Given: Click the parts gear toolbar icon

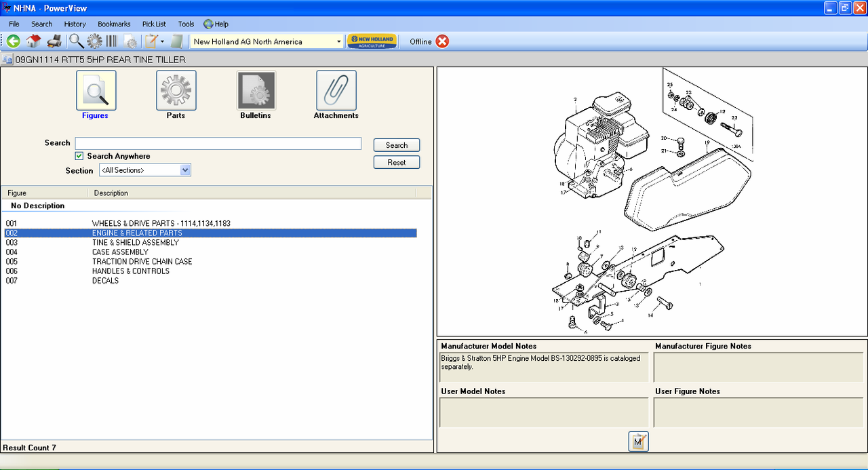Looking at the screenshot, I should click(94, 41).
